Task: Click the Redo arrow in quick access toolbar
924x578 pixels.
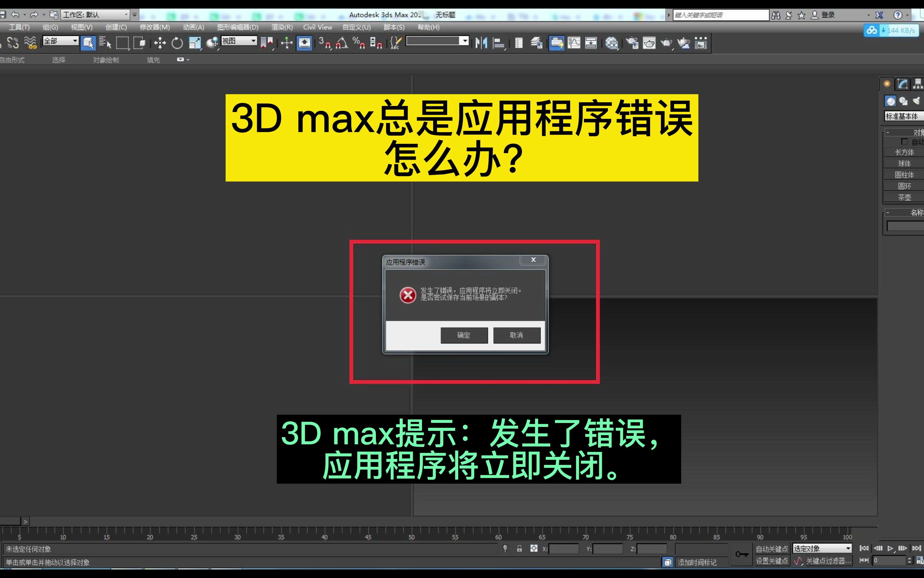Action: (34, 15)
